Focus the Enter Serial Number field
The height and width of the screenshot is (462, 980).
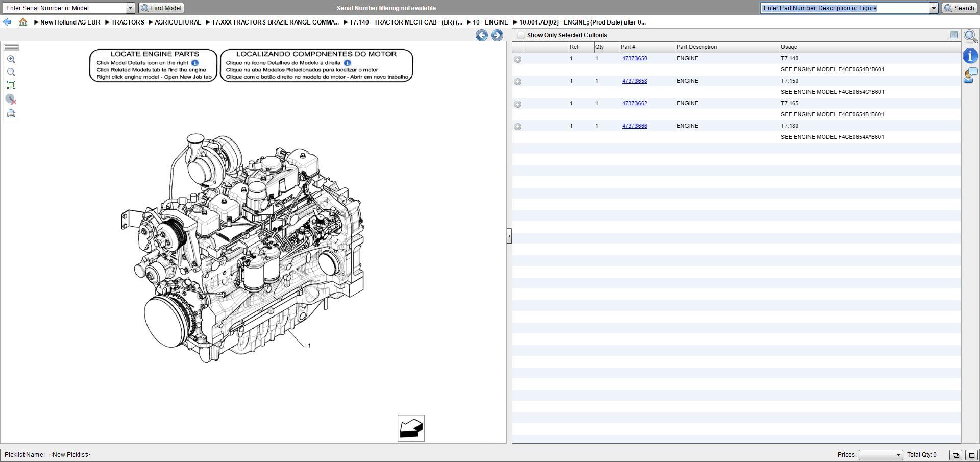(x=64, y=8)
